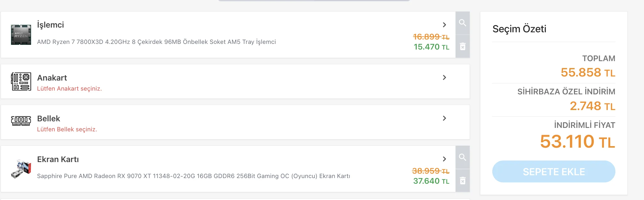This screenshot has width=644, height=200.
Task: Remove the selected İşlemci with its trash icon
Action: click(462, 47)
